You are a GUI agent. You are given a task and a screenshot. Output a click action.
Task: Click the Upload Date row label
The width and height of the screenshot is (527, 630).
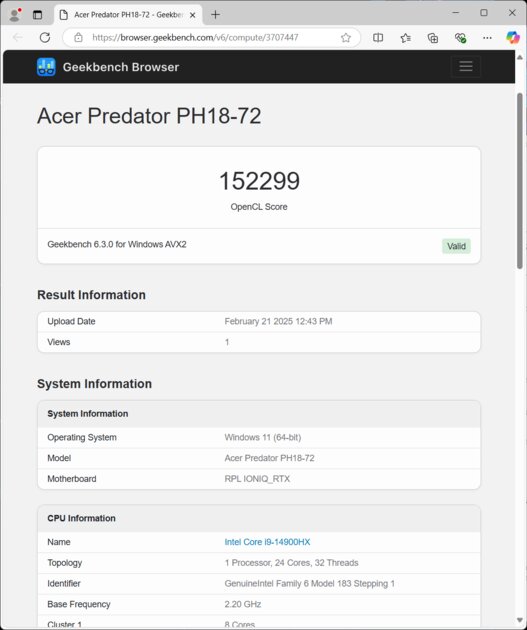(x=71, y=321)
